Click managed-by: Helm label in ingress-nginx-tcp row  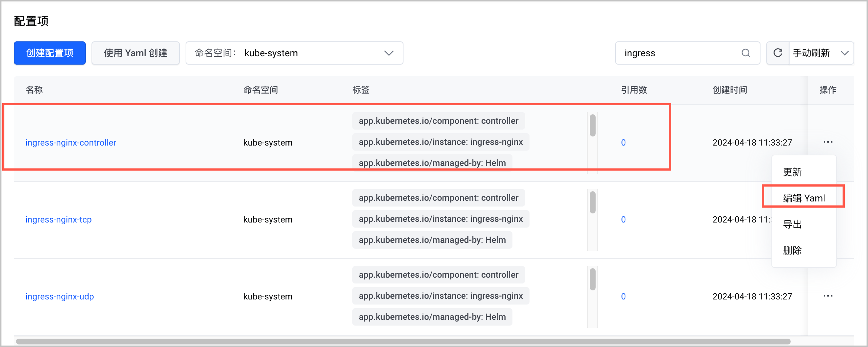pos(432,240)
